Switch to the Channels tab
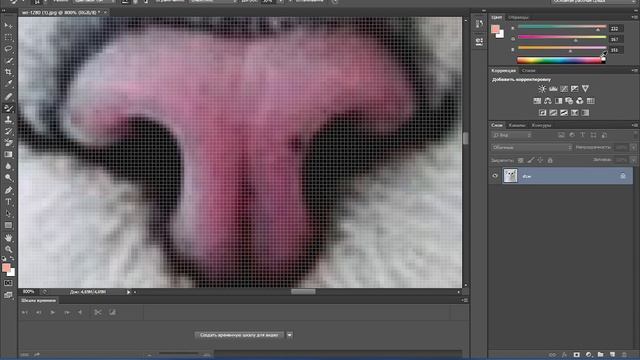 517,125
